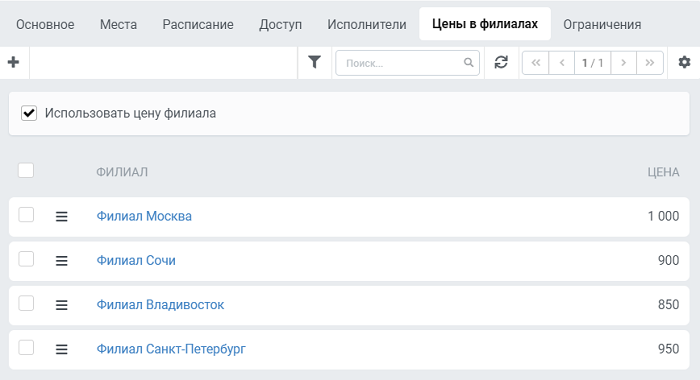Click the drag handle for Филиал Сочи
The height and width of the screenshot is (380, 700).
[62, 261]
